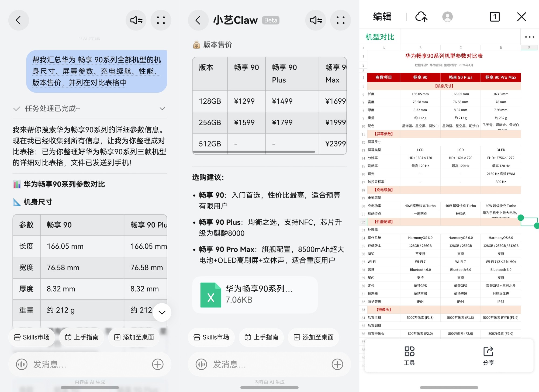The height and width of the screenshot is (392, 539).
Task: Select the 机型对比 sheet tab
Action: pos(380,37)
